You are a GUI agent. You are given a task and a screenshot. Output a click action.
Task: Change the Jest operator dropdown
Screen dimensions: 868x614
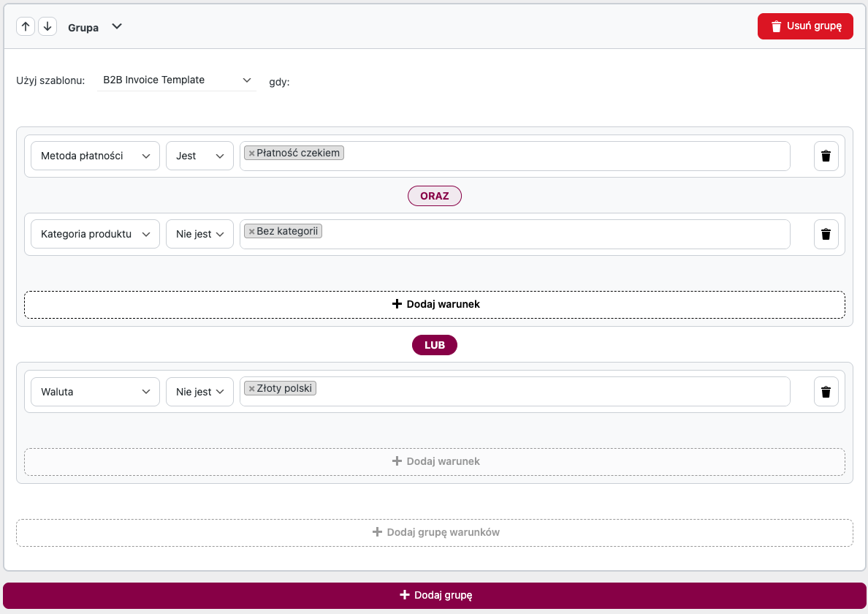[x=200, y=156]
